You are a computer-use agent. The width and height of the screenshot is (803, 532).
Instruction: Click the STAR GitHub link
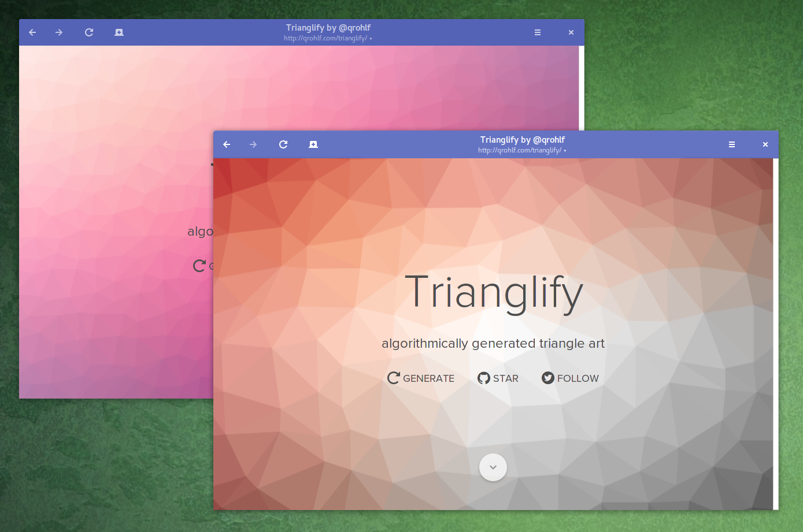tap(498, 378)
